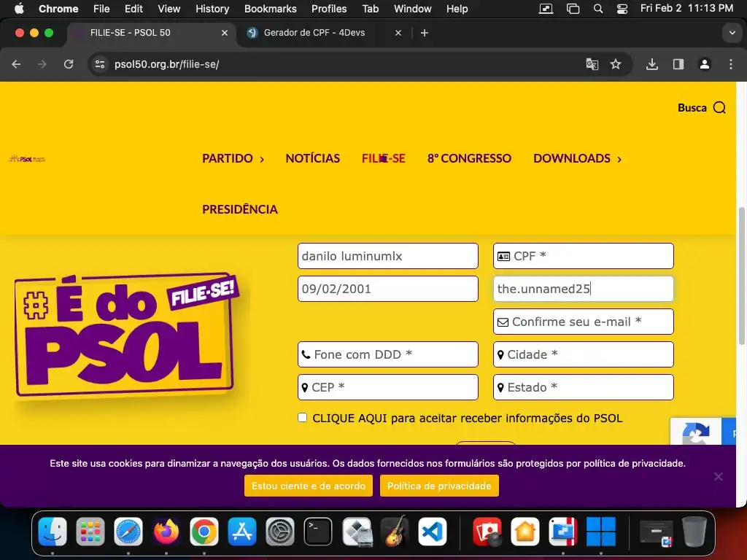Open site information icon in address bar

tap(99, 64)
